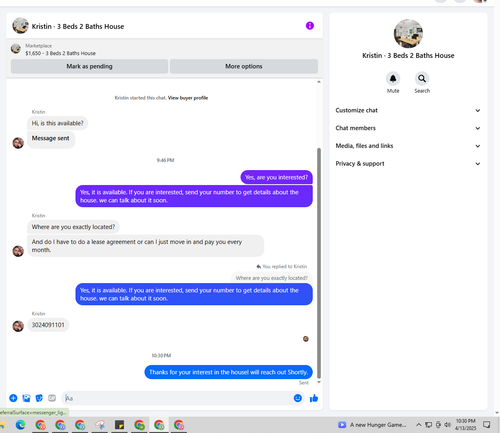Open the Snipping Tool taskbar icon
Image resolution: width=500 pixels, height=433 pixels.
(x=100, y=425)
